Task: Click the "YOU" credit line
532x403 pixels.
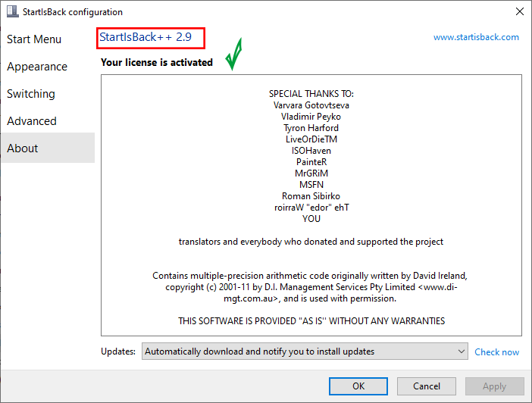Action: coord(311,219)
